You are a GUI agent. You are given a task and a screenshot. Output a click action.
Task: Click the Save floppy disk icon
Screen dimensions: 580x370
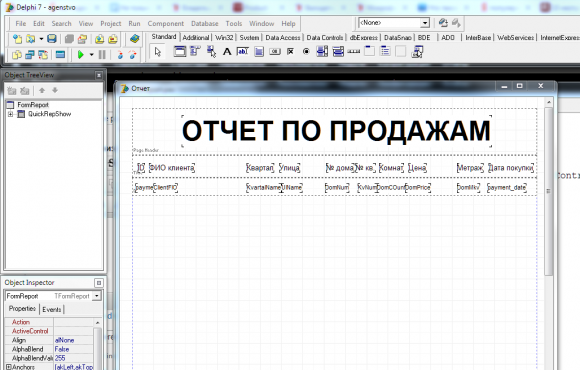tap(52, 38)
